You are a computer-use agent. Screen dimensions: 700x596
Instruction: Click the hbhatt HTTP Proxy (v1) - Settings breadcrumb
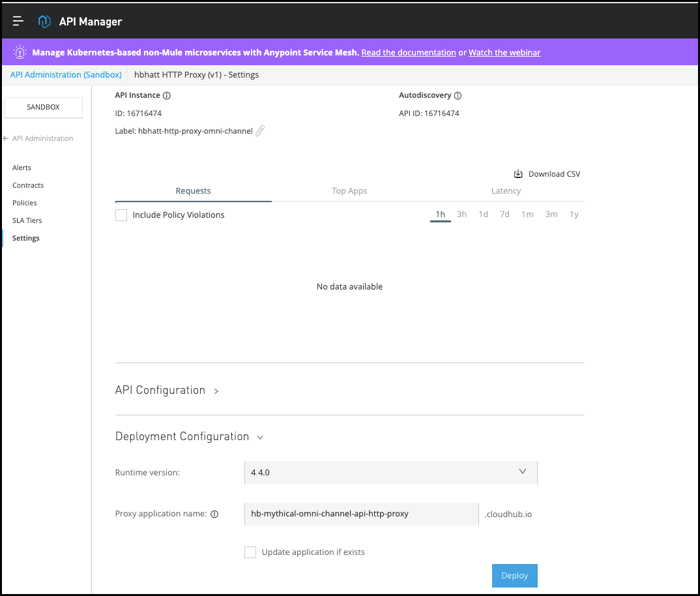[196, 74]
